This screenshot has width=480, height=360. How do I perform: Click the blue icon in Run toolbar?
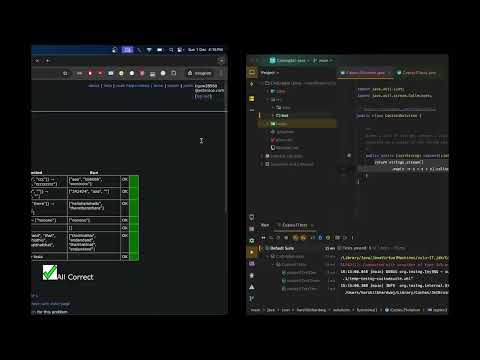coord(320,238)
